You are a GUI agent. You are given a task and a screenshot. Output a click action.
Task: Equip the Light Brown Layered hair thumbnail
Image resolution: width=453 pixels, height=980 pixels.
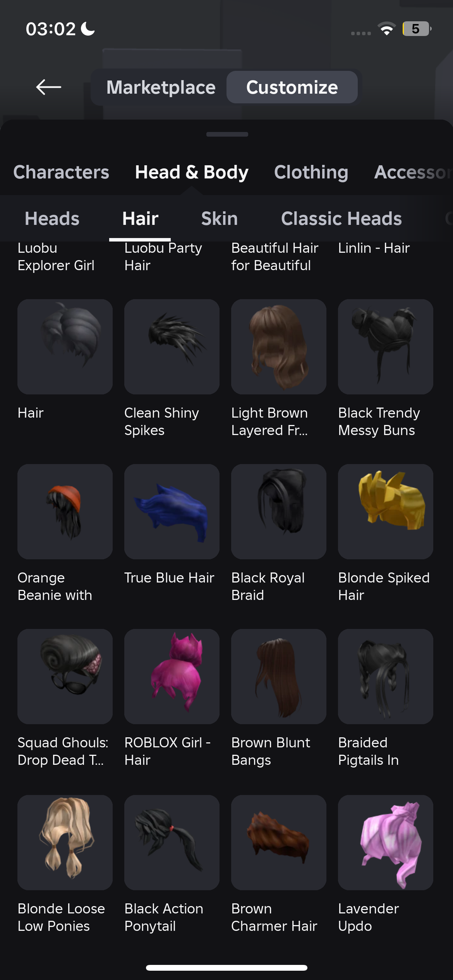coord(279,347)
